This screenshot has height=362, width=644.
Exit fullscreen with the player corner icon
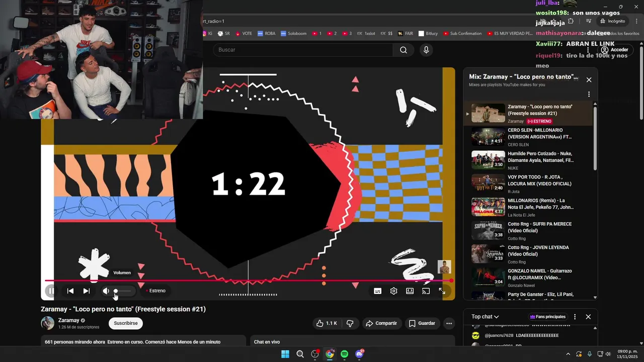(442, 291)
